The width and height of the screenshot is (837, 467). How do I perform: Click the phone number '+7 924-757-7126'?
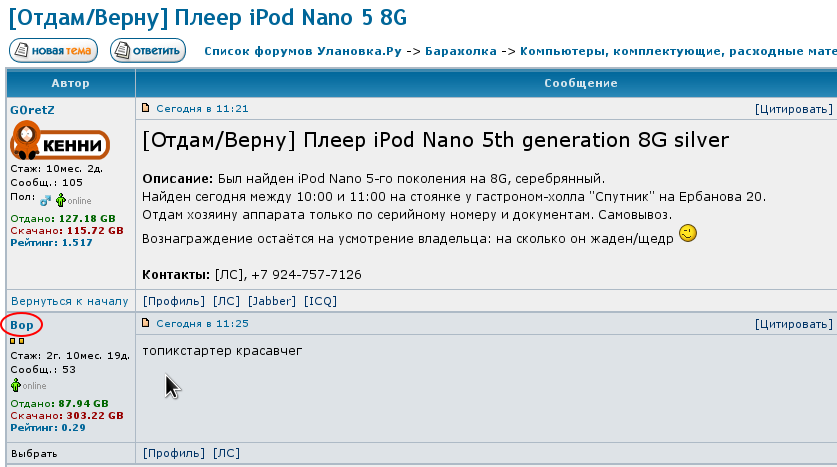(306, 275)
